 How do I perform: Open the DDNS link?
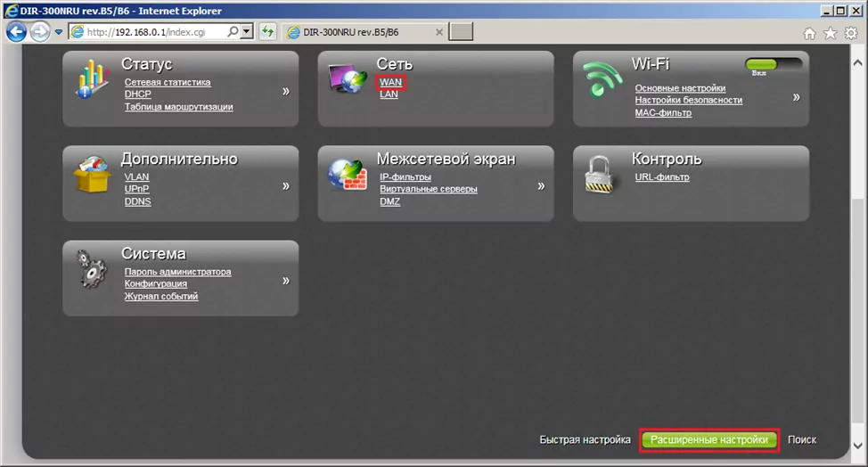[137, 202]
